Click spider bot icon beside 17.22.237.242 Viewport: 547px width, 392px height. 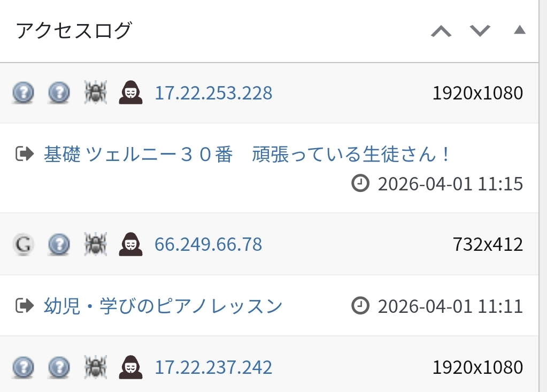click(96, 367)
